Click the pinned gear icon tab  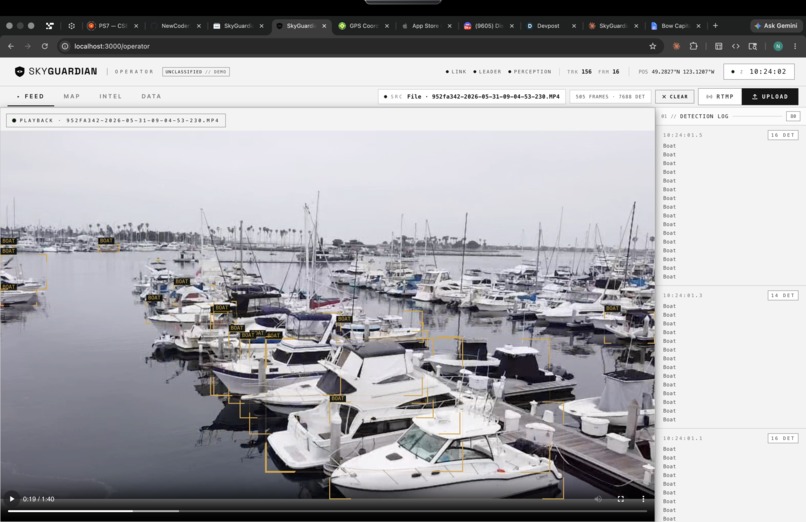71,26
